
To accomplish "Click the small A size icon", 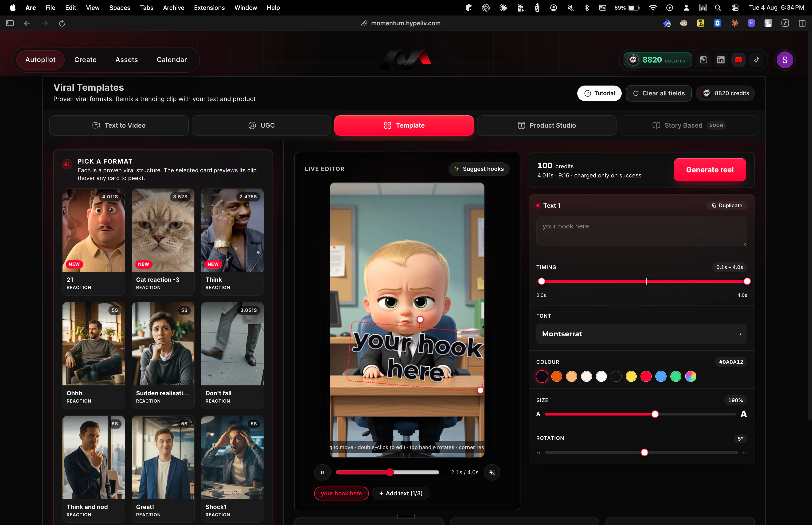I will tap(538, 414).
